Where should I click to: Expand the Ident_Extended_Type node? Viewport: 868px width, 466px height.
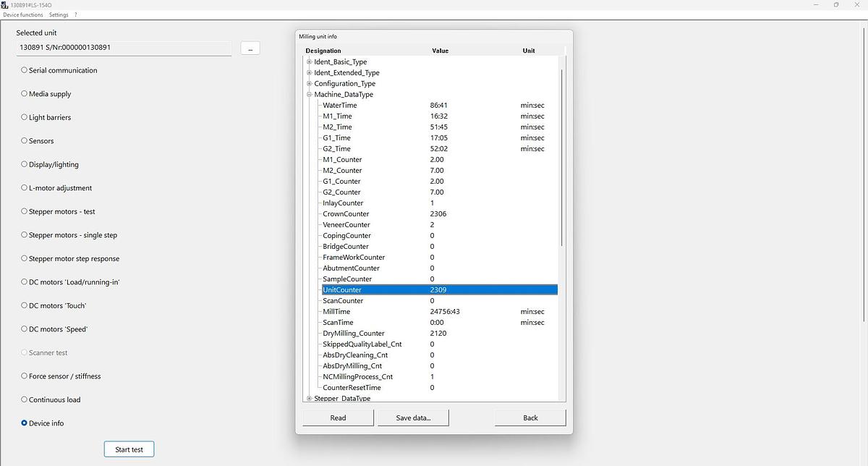point(310,73)
